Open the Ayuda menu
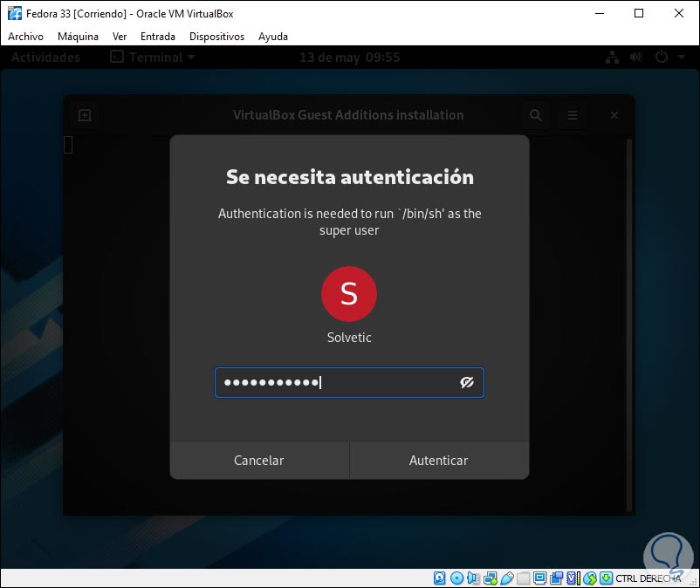Screen dimensions: 700x588 (x=273, y=37)
